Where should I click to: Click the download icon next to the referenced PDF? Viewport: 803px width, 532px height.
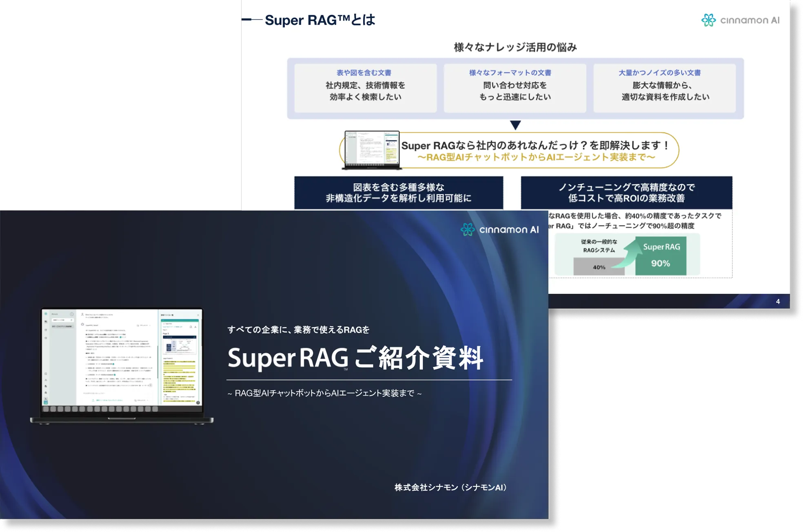click(190, 327)
